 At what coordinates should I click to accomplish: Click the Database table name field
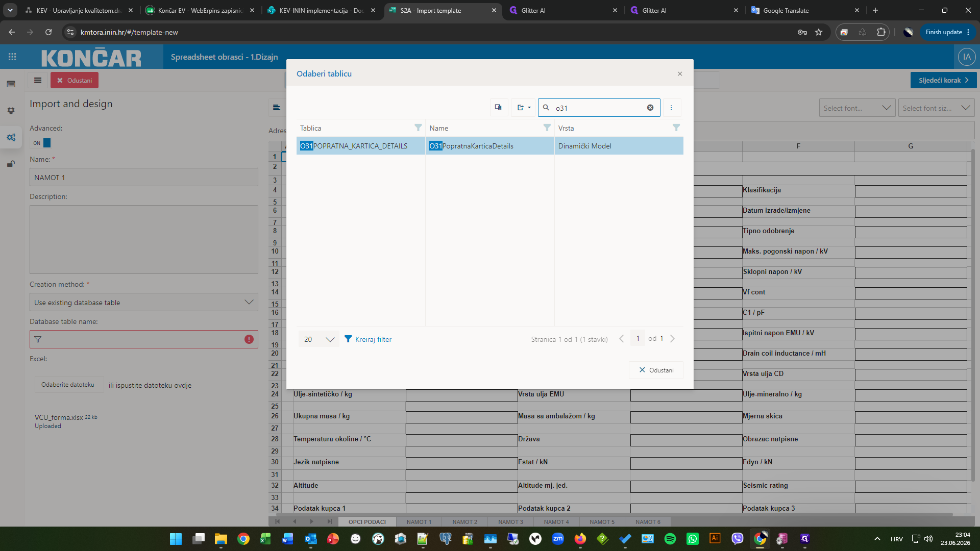[144, 339]
